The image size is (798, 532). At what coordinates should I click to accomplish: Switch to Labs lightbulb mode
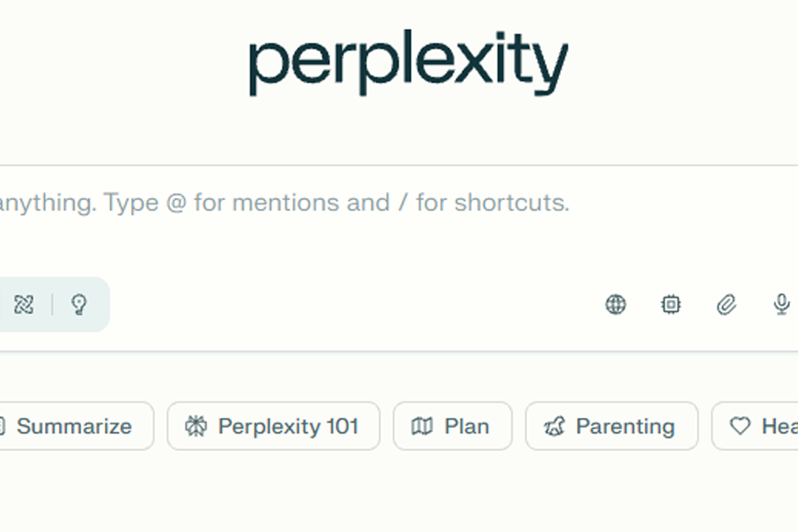(x=79, y=304)
